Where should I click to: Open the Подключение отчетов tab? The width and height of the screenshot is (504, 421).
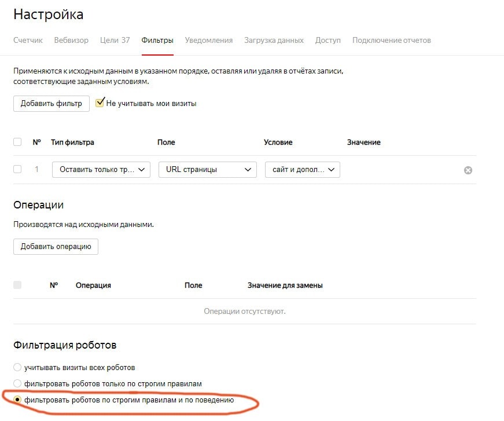pyautogui.click(x=391, y=41)
